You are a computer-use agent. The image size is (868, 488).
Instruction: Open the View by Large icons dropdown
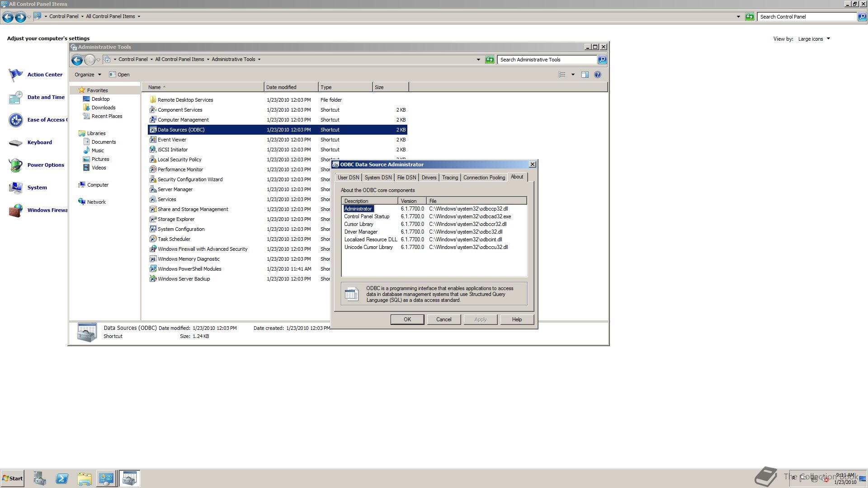[x=814, y=39]
